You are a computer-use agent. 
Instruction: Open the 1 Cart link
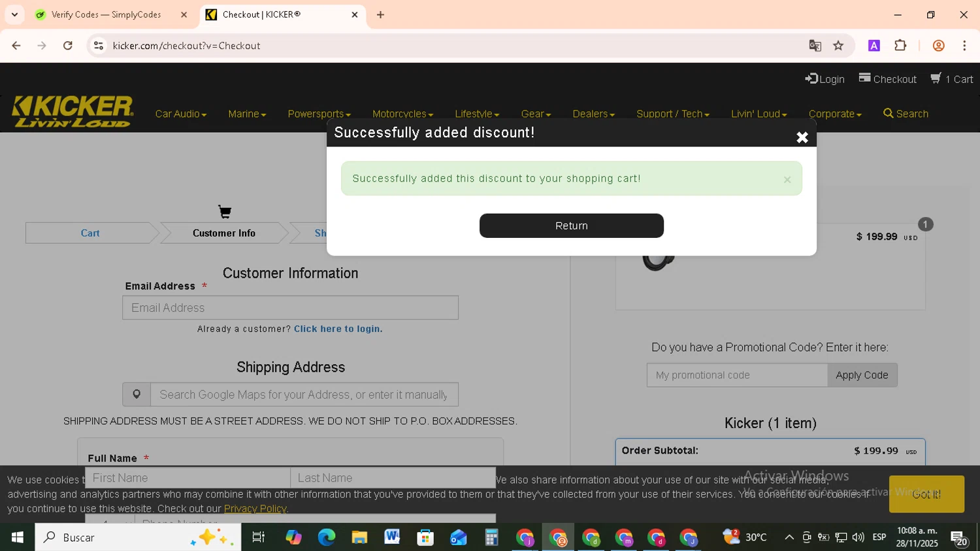point(952,79)
